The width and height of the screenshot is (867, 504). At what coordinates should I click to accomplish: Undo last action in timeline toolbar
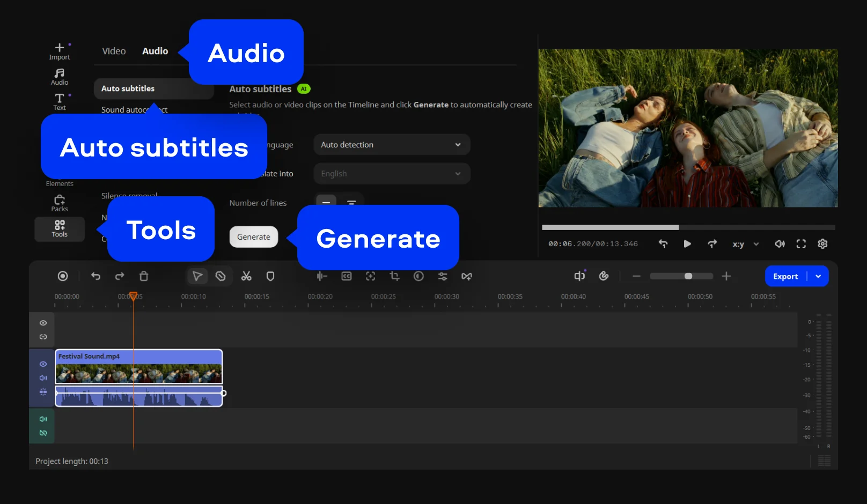(x=95, y=276)
